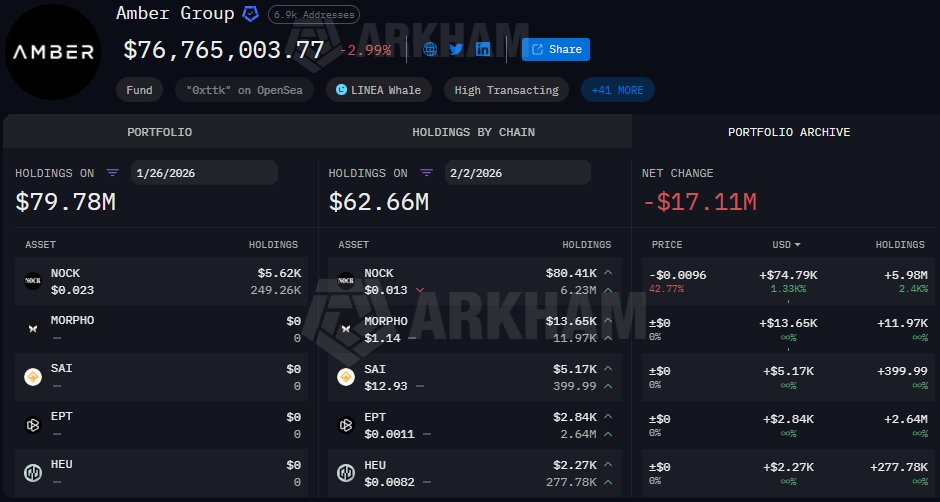Click the red down arrow beside NOCK $0.013
Viewport: 940px width, 502px height.
420,290
